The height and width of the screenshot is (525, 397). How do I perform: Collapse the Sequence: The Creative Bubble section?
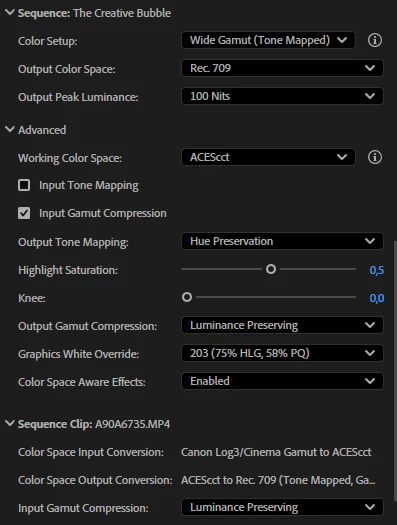(10, 12)
